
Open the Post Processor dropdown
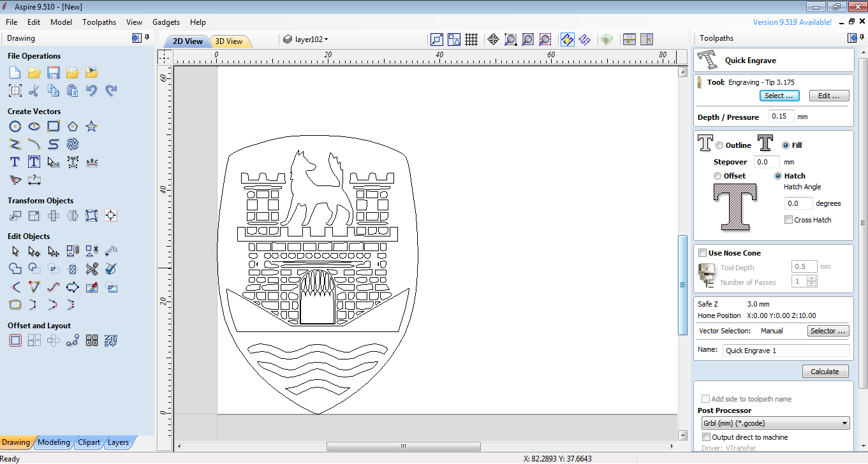pyautogui.click(x=774, y=423)
